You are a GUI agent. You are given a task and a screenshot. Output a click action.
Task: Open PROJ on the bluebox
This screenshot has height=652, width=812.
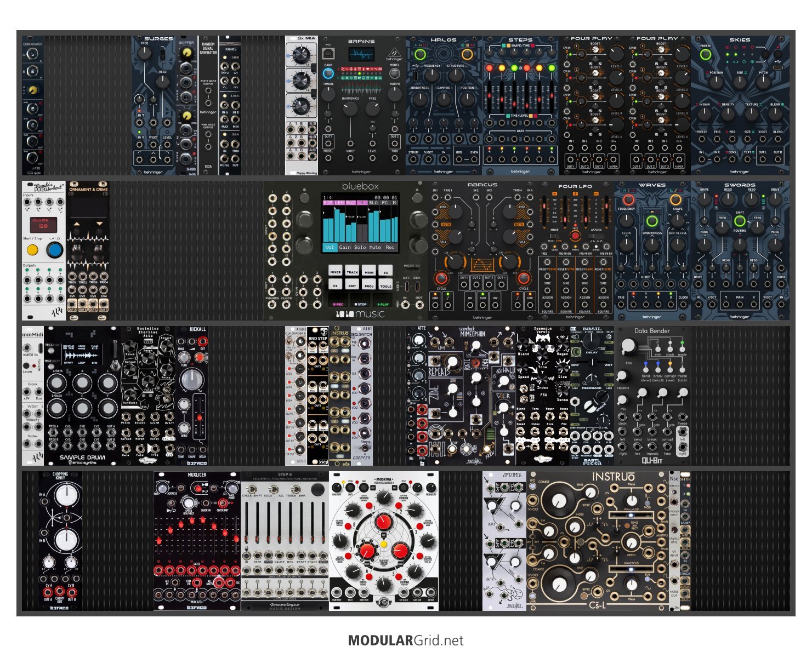[x=369, y=285]
